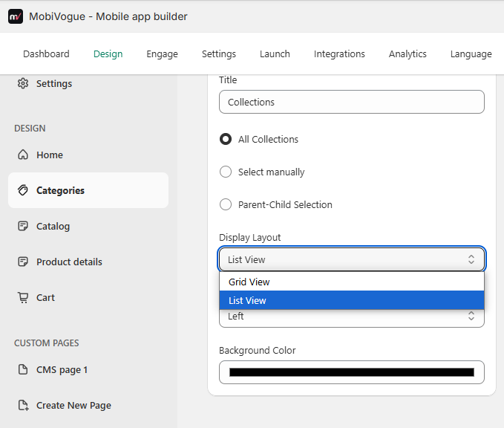Open the Integrations tab
The height and width of the screenshot is (428, 504).
(x=339, y=53)
